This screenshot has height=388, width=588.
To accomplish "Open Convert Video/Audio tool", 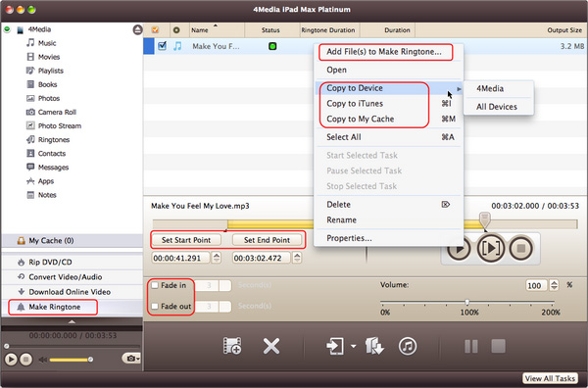I will [x=72, y=277].
